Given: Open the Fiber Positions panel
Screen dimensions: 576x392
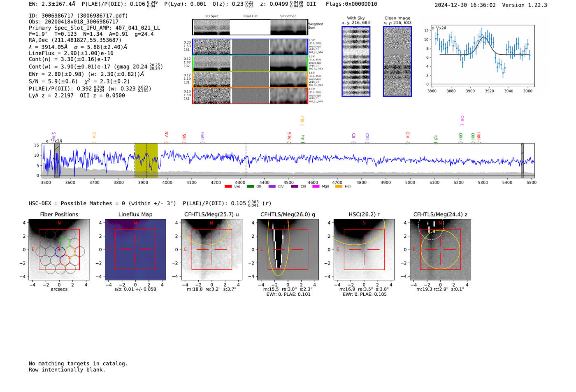Looking at the screenshot, I should click(x=59, y=250).
